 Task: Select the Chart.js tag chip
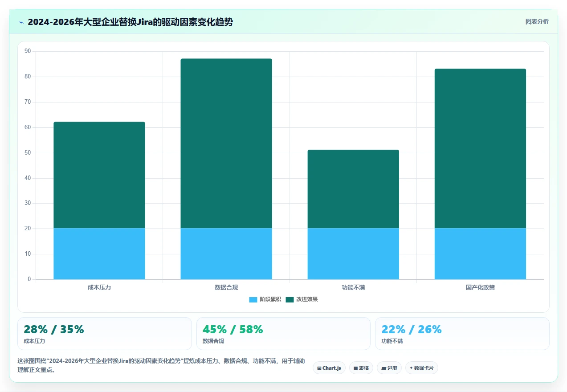pos(329,368)
